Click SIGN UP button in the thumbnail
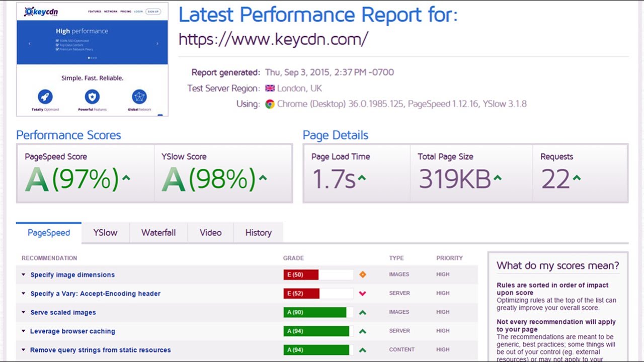 [153, 12]
